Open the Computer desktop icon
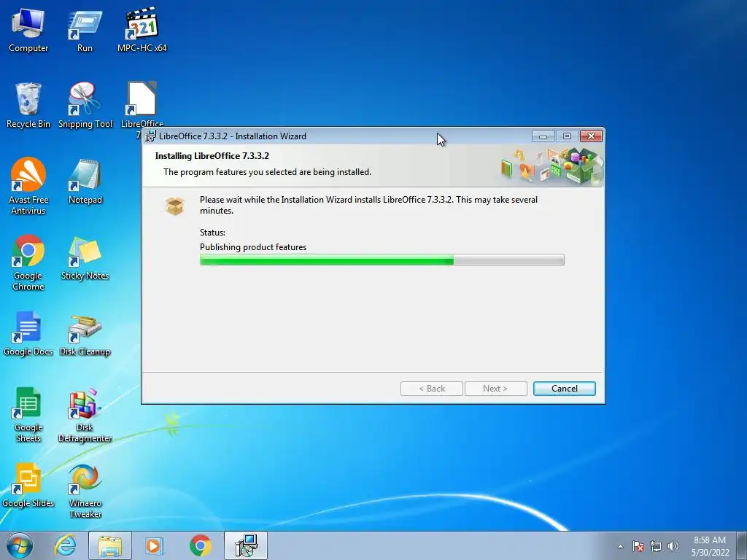Image resolution: width=747 pixels, height=560 pixels. 28,31
